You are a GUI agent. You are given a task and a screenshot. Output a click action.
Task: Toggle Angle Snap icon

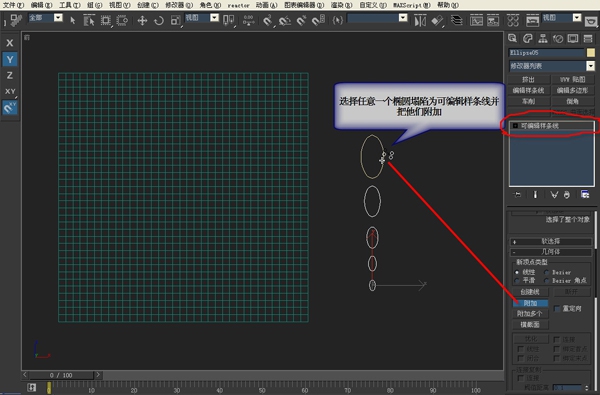tap(285, 20)
